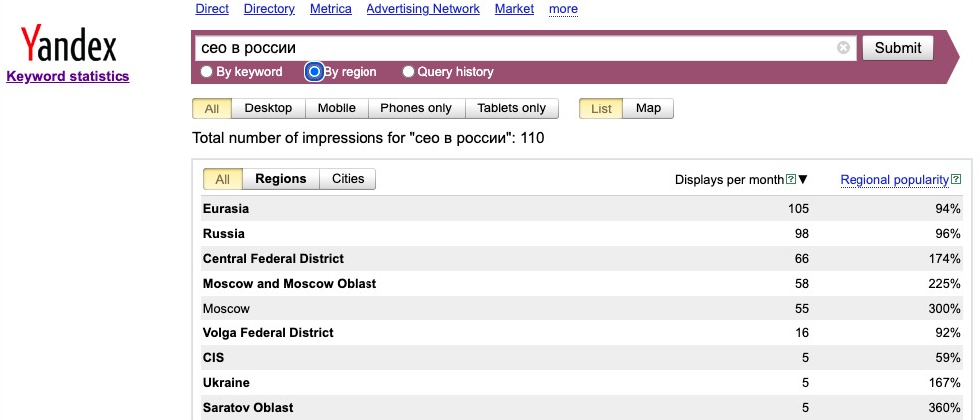Filter table by Regions

click(x=281, y=179)
